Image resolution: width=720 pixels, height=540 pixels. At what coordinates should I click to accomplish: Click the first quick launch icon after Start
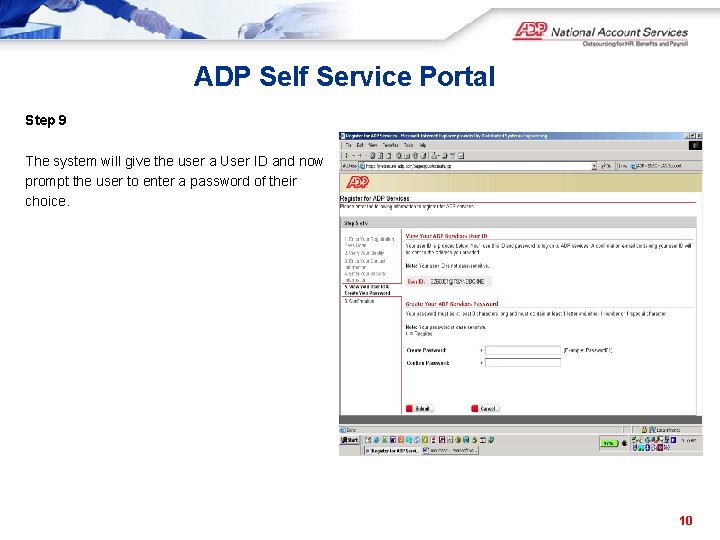[x=368, y=440]
